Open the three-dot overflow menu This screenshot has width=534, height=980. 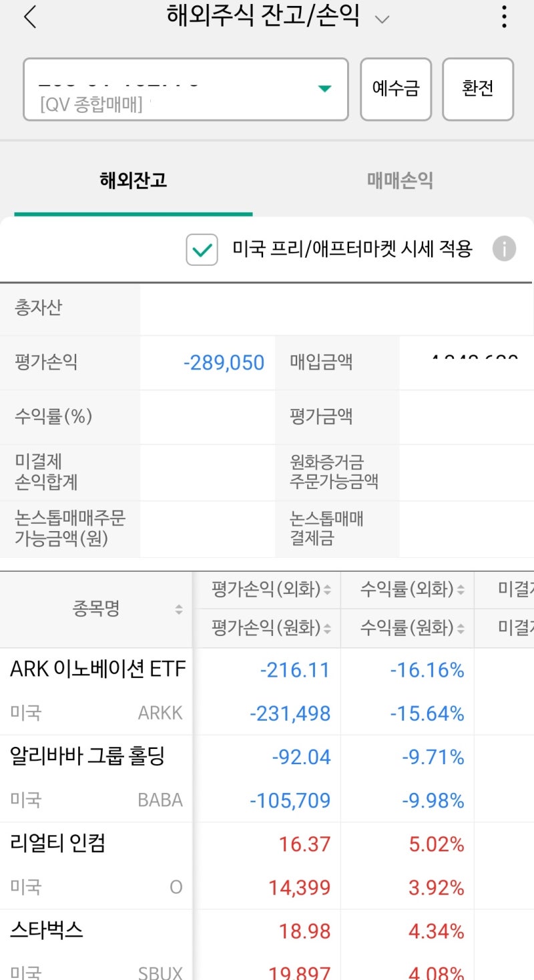(x=504, y=17)
